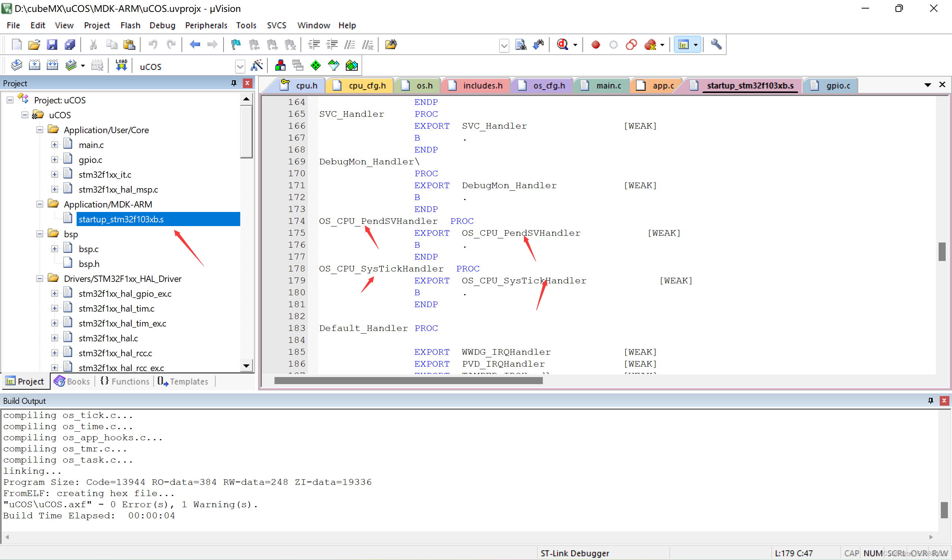Click the Unindent selection icon
This screenshot has height=560, width=952.
332,45
